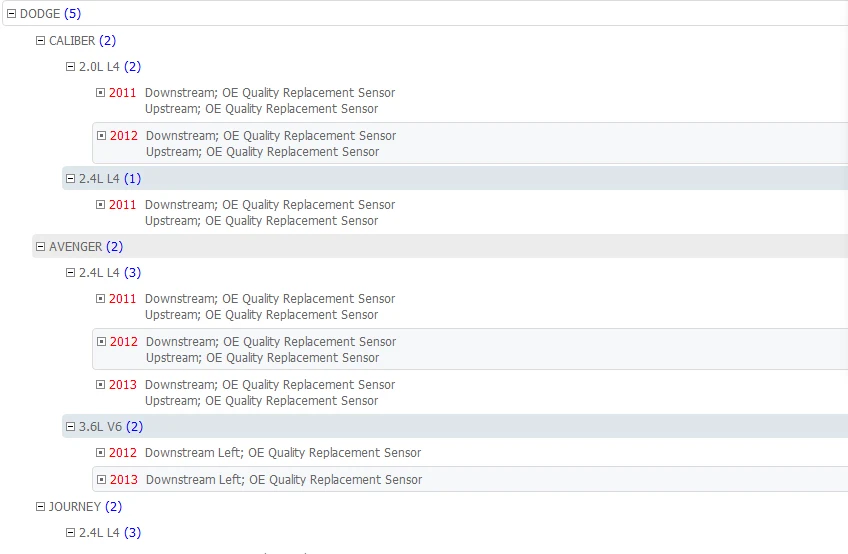Image resolution: width=848 pixels, height=554 pixels.
Task: Collapse the CALIBER model branch
Action: [41, 41]
